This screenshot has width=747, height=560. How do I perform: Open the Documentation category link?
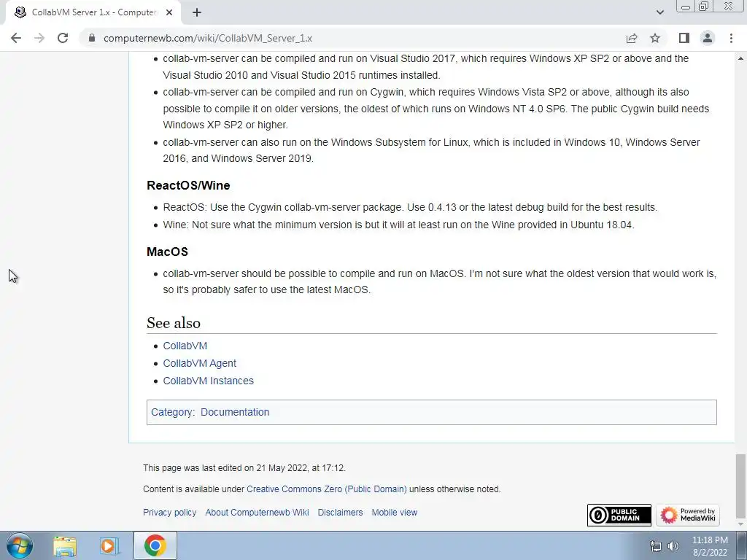235,413
